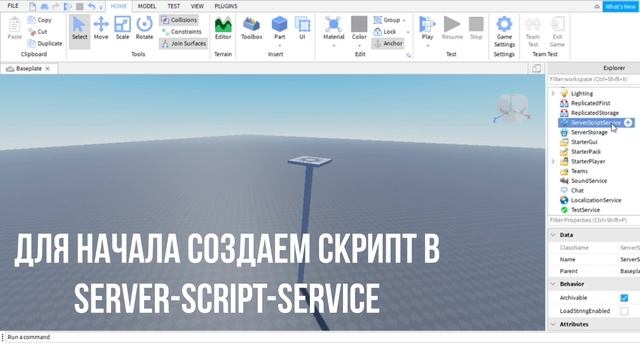
Task: Toggle Collisions option
Action: tap(179, 20)
